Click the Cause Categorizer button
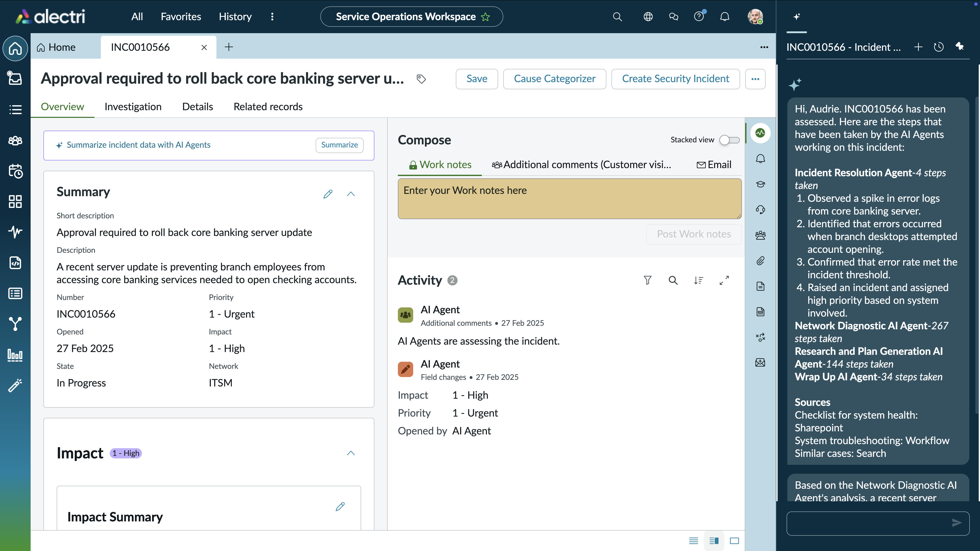Image resolution: width=980 pixels, height=551 pixels. tap(554, 79)
